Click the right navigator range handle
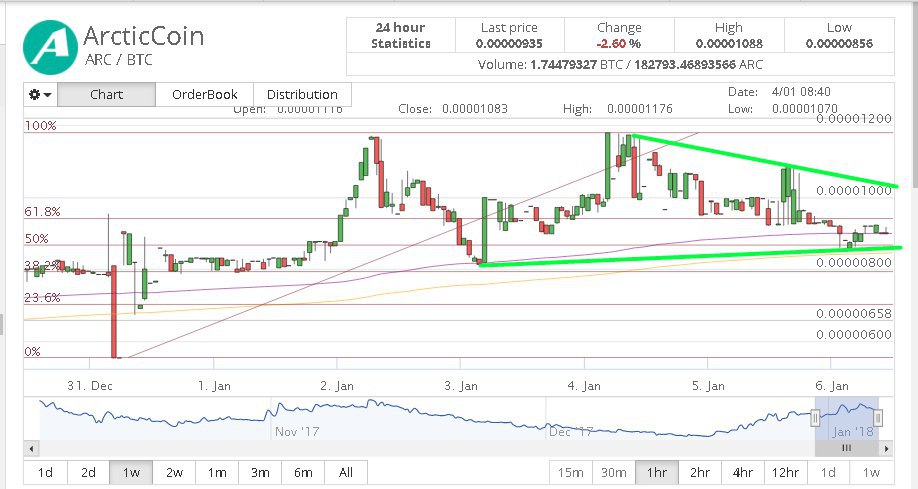 coord(878,418)
